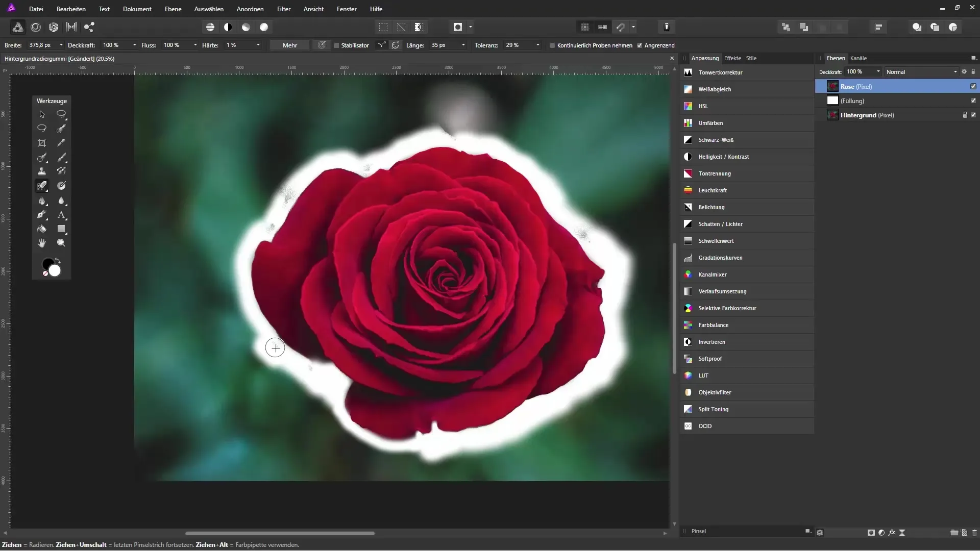
Task: Open the Ebene menu
Action: (173, 9)
